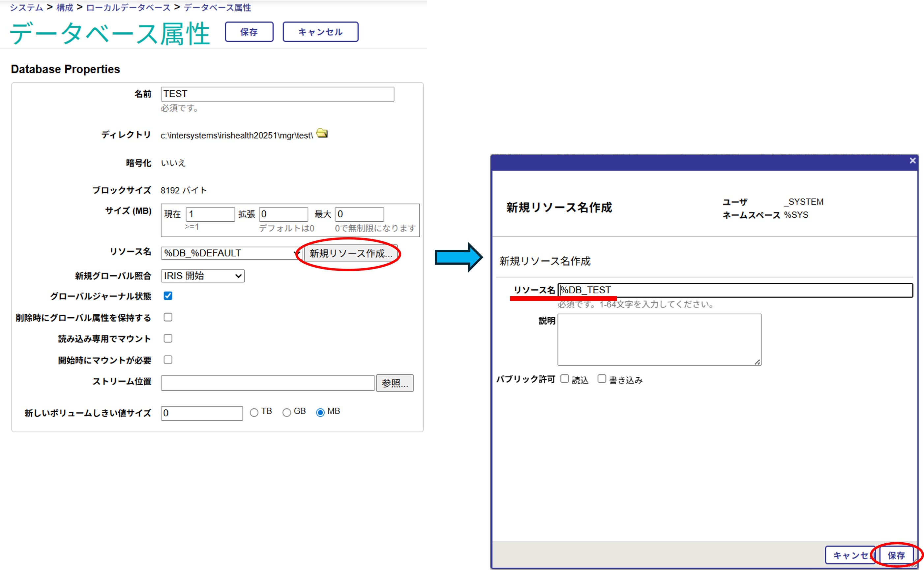This screenshot has width=924, height=570.
Task: Close the new resource dialog with X
Action: (x=912, y=161)
